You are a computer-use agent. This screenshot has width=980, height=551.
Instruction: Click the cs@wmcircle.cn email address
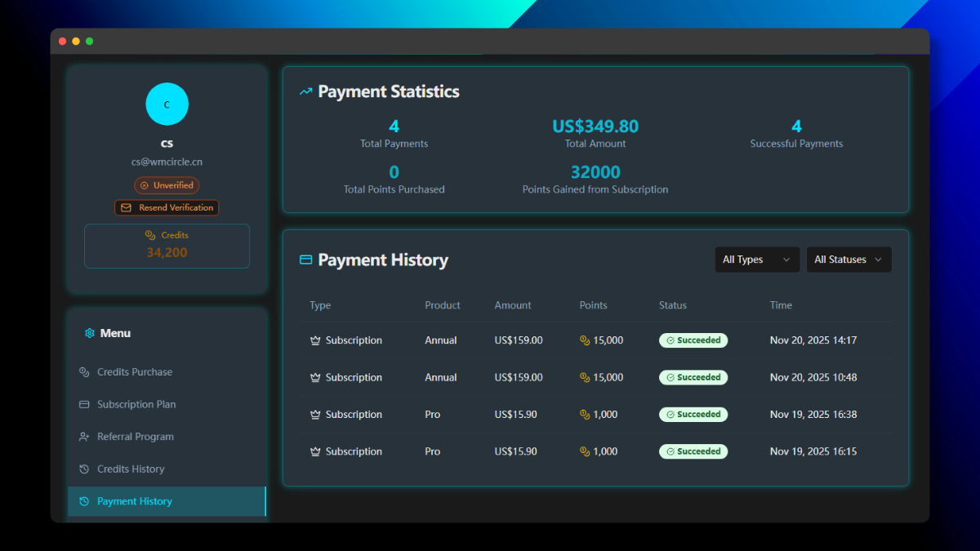(167, 161)
